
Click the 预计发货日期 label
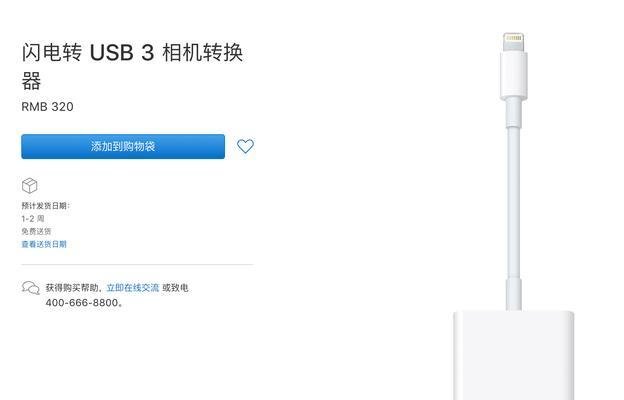pyautogui.click(x=45, y=206)
